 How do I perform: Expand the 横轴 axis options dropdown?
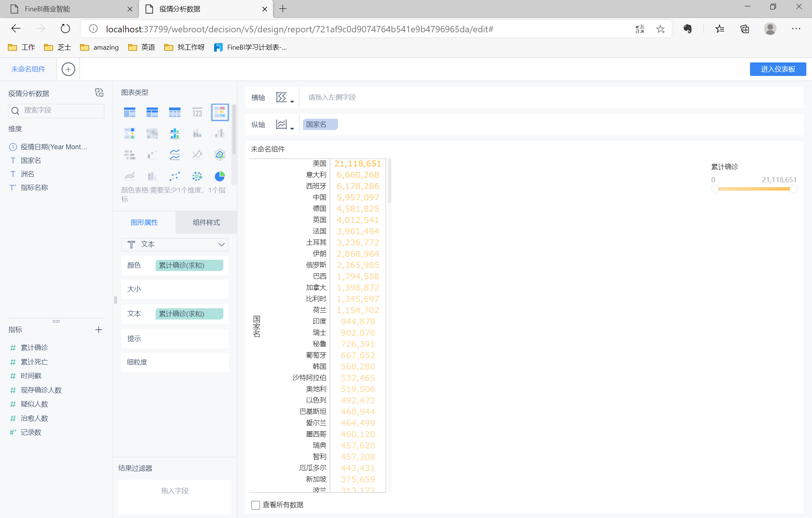[x=285, y=98]
